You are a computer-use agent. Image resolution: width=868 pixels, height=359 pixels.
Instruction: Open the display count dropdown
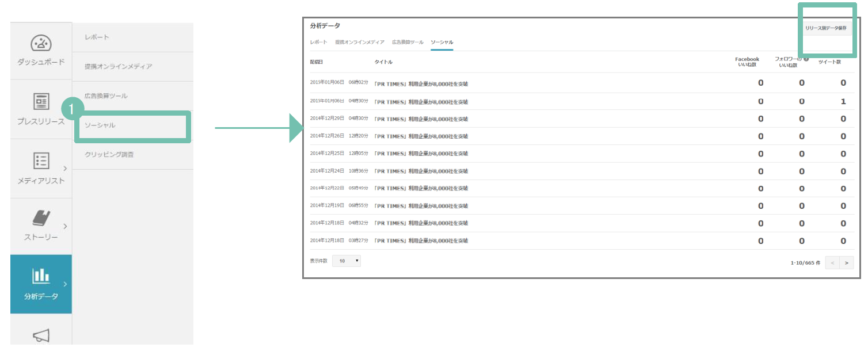point(347,261)
